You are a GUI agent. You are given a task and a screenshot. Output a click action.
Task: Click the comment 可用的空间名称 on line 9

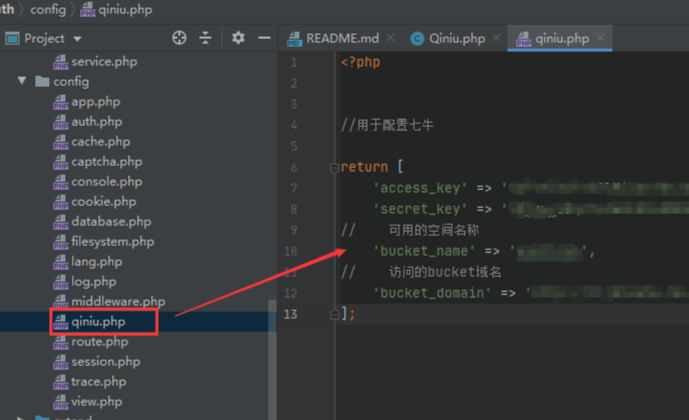(434, 230)
